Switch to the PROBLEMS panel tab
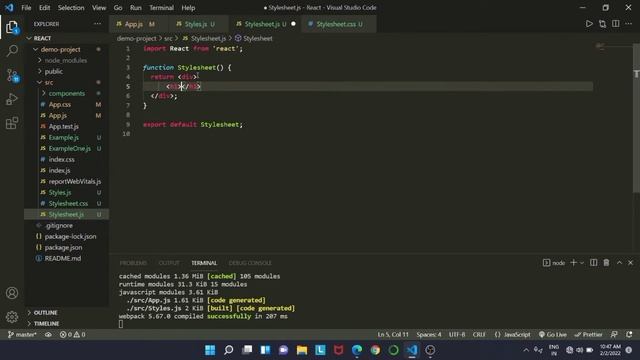 point(133,263)
